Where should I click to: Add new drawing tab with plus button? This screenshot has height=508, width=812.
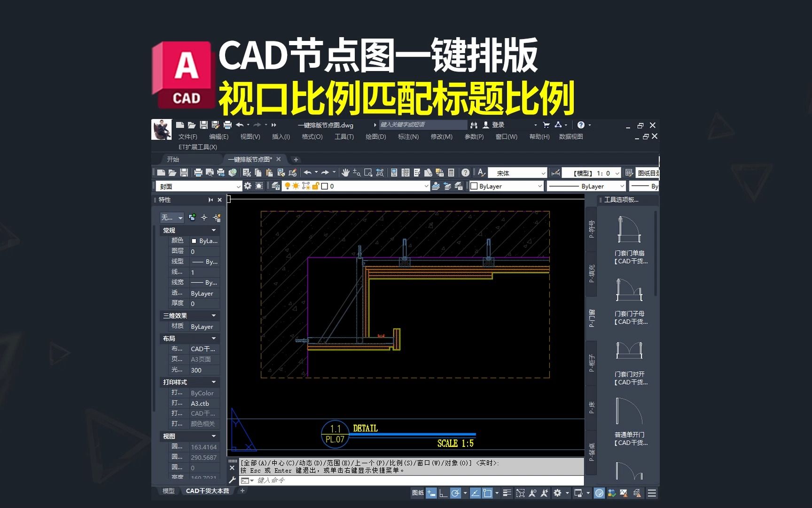click(296, 159)
